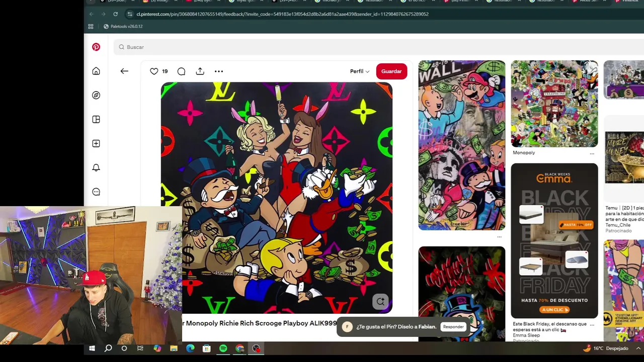This screenshot has width=644, height=362.
Task: Open the Emma Sleep advertiser link
Action: tap(526, 335)
